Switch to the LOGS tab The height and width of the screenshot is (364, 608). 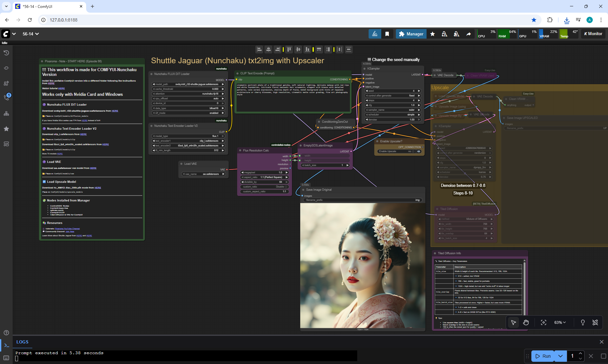click(22, 342)
